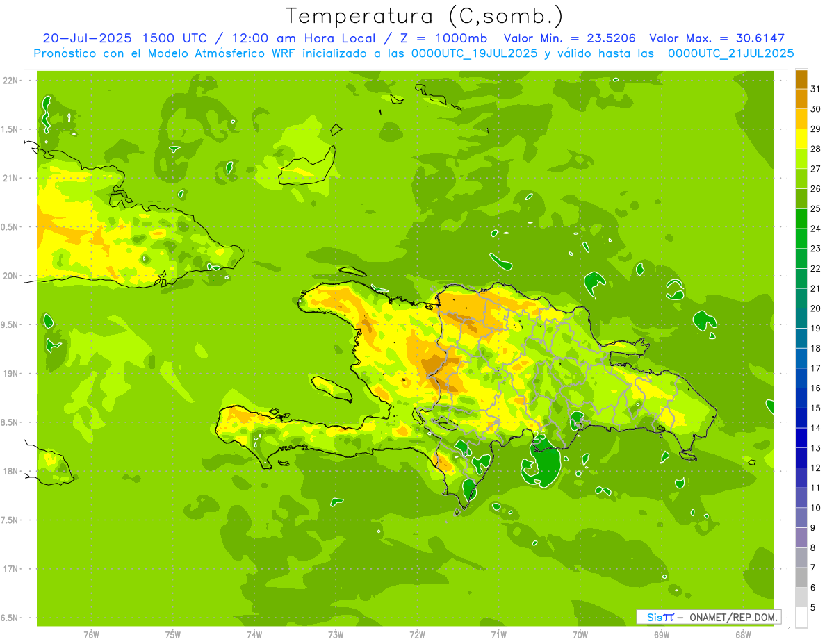Click the "Valor Max. = 30.6147" value
834x644 pixels.
(716, 38)
